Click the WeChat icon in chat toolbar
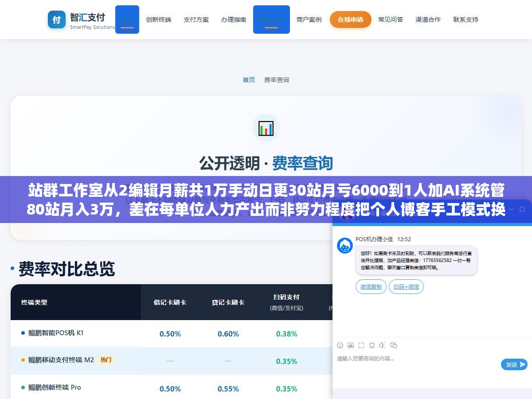 pos(394,345)
